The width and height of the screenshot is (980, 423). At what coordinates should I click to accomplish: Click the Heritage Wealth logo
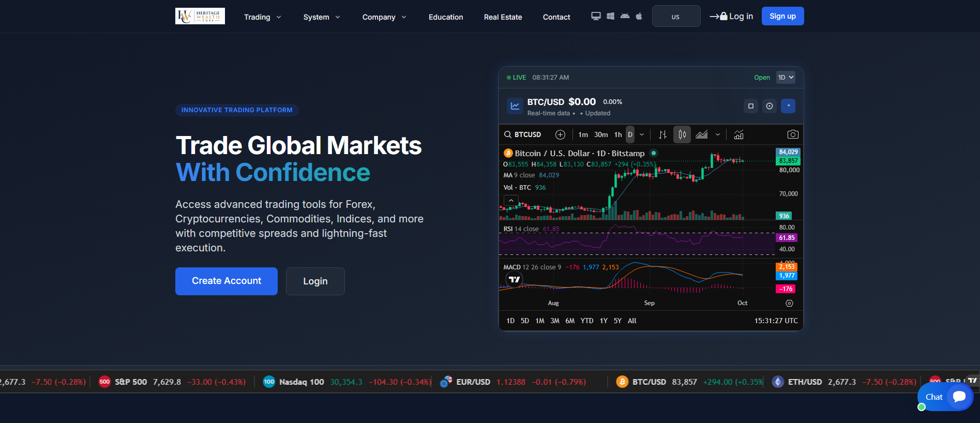[200, 16]
